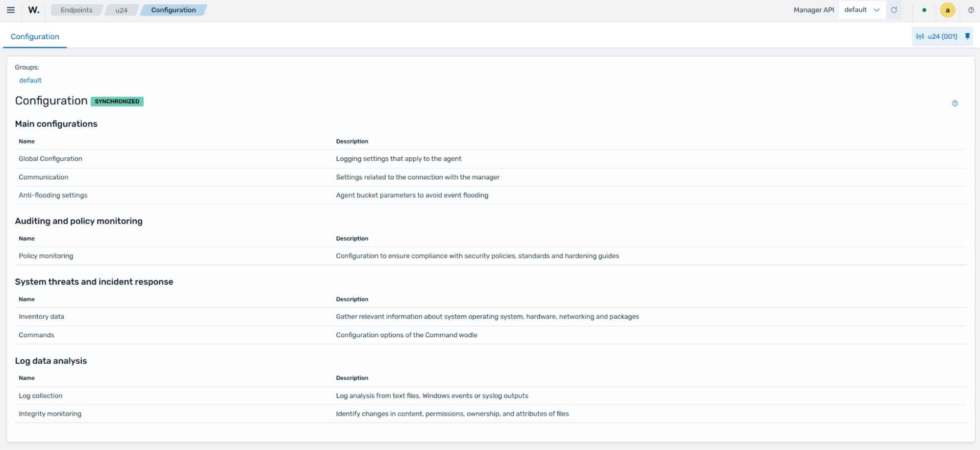
Task: Open the user avatar menu
Action: (947, 10)
